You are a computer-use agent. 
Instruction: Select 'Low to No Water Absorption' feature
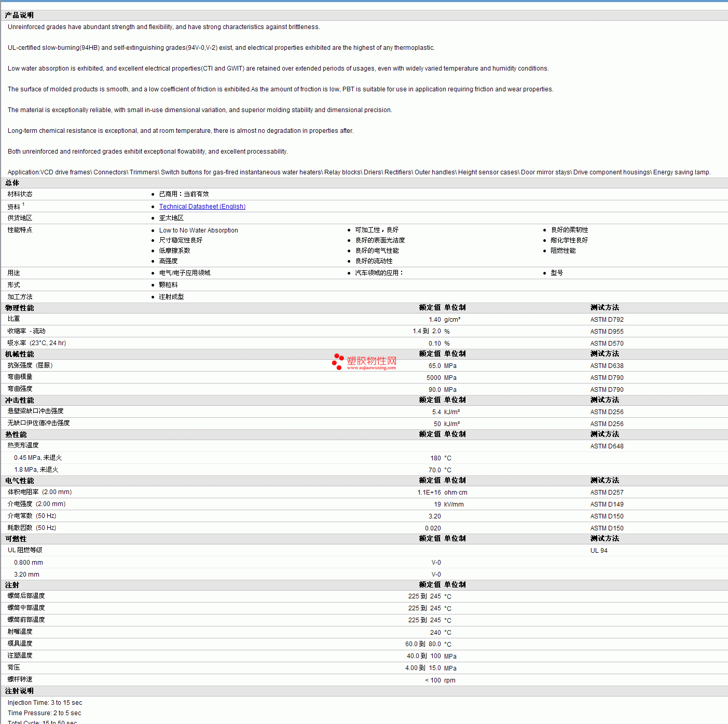click(x=199, y=230)
